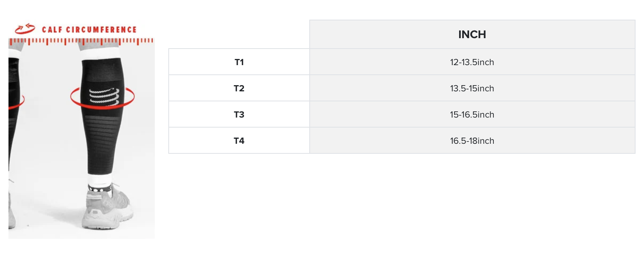
Task: Click the 13.5-15inch measurement cell
Action: (x=472, y=88)
